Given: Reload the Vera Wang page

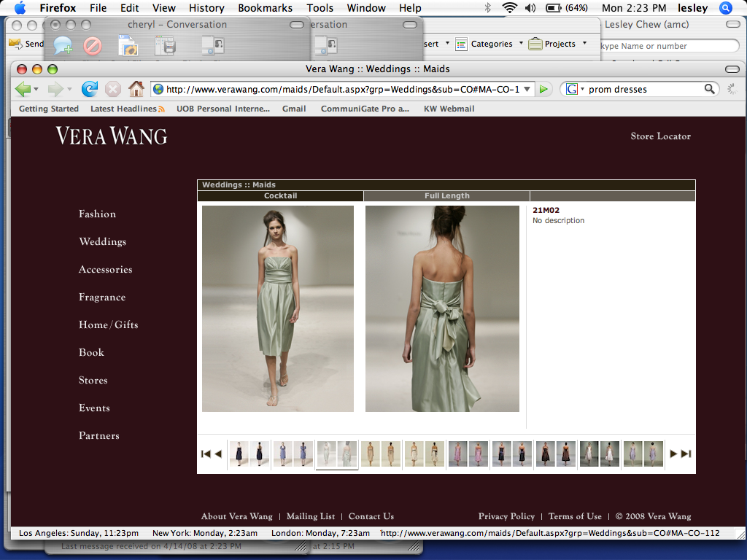Looking at the screenshot, I should pyautogui.click(x=89, y=89).
